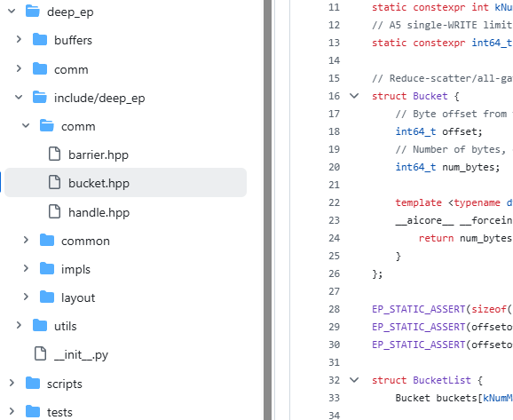Collapse the deep_ep folder chevron
The width and height of the screenshot is (513, 420).
(12, 12)
